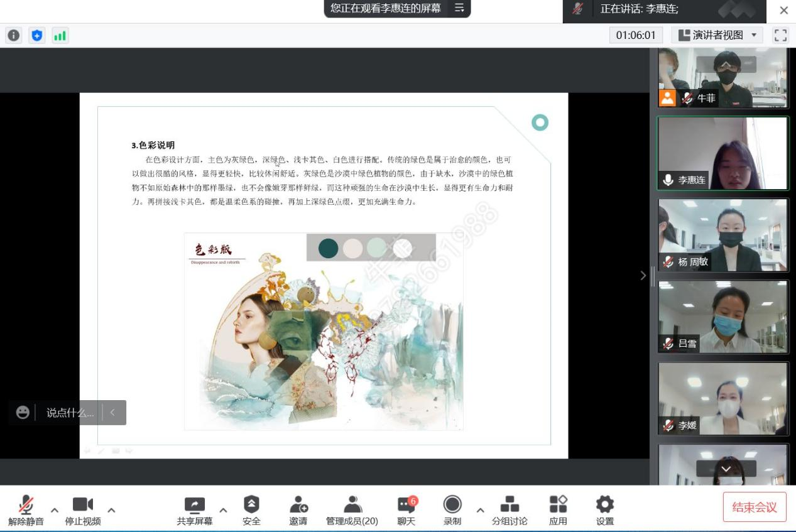796x532 pixels.
Task: Turn off camera with 停止视频
Action: pyautogui.click(x=83, y=510)
